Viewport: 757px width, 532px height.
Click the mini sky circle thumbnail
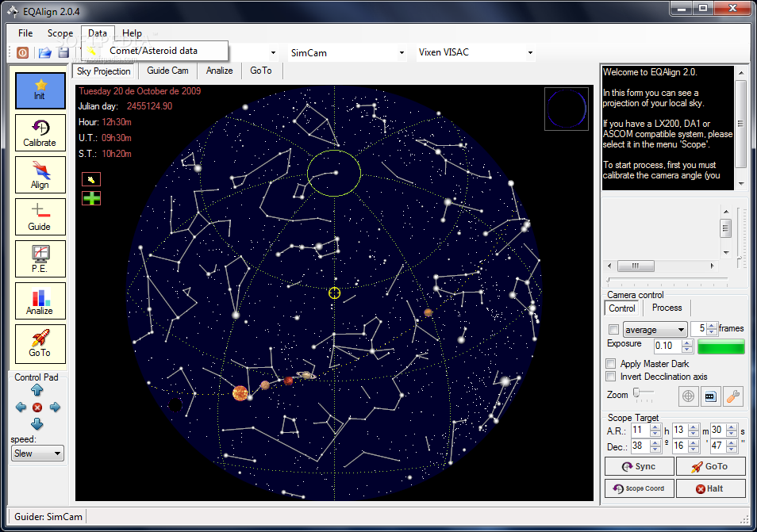[567, 109]
